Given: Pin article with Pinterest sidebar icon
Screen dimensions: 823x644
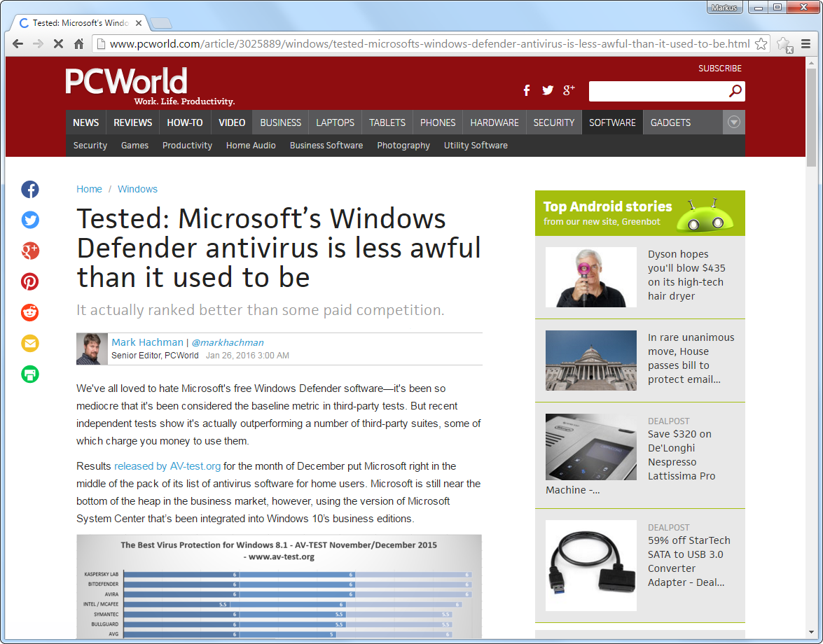Looking at the screenshot, I should [30, 281].
